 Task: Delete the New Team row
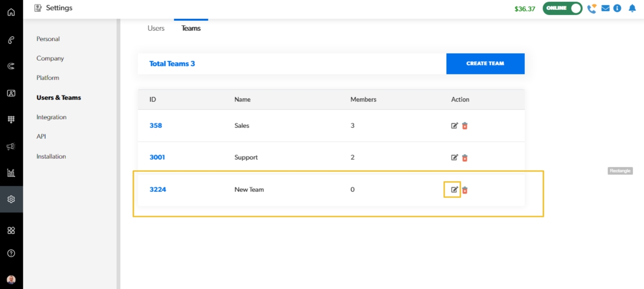pos(465,190)
